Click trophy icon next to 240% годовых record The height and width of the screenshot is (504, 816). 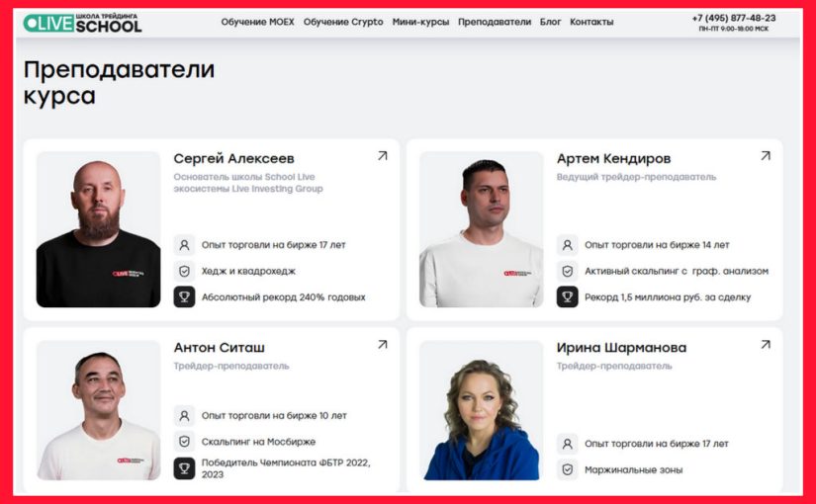(x=184, y=297)
